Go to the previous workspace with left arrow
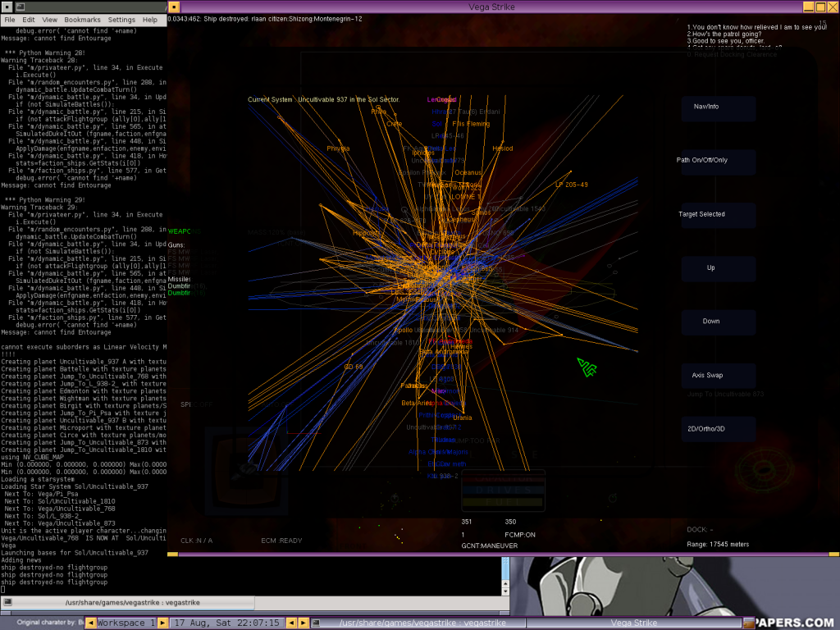Image resolution: width=840 pixels, height=630 pixels. (x=90, y=623)
